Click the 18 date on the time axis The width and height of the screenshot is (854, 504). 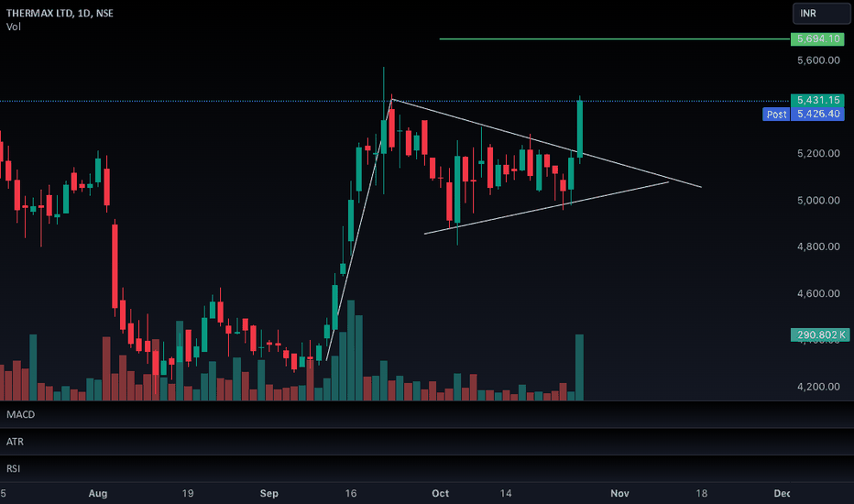[x=702, y=494]
